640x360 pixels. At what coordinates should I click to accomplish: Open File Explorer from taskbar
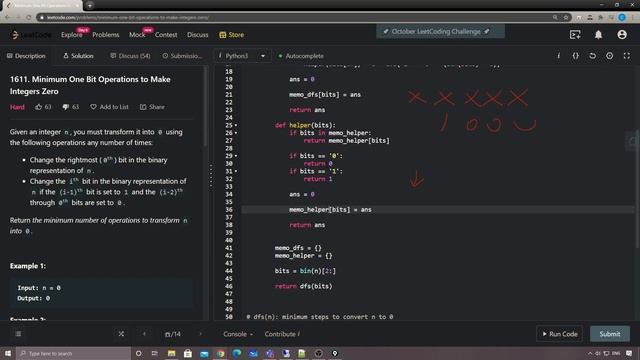(x=171, y=353)
